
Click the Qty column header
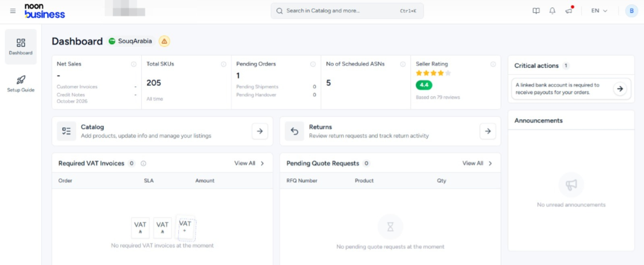tap(441, 180)
